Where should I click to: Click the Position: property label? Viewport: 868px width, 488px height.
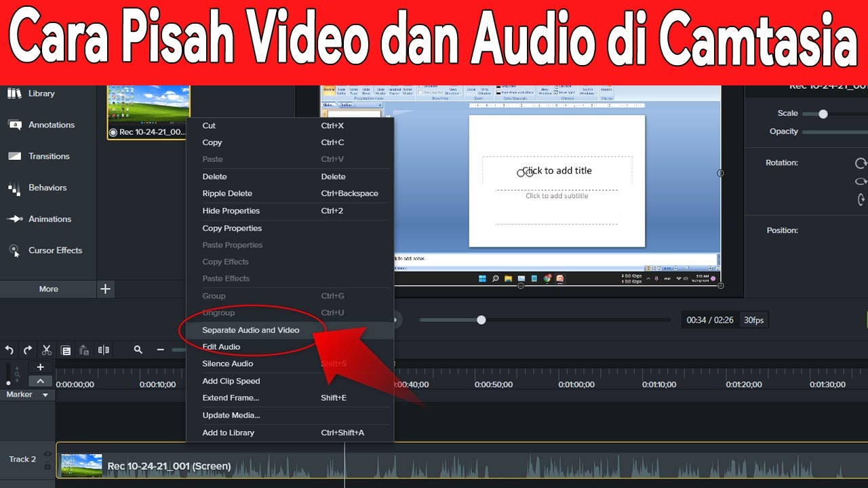tap(782, 230)
